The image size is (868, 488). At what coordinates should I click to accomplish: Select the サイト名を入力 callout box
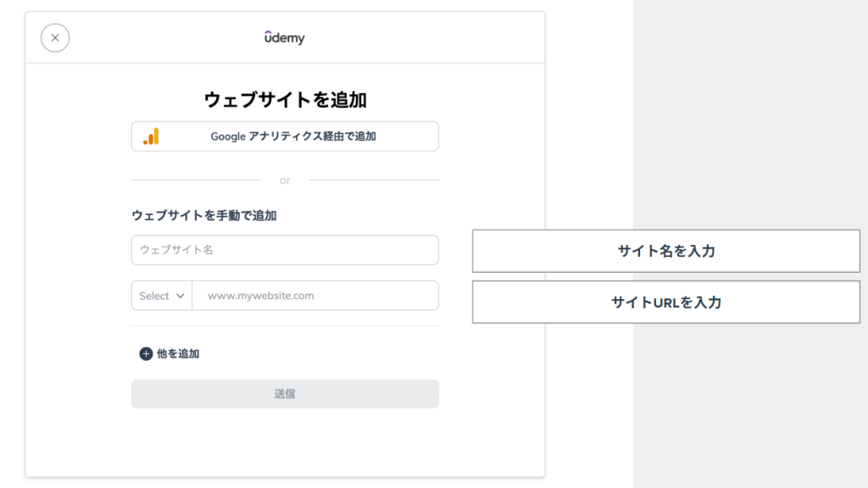[665, 251]
